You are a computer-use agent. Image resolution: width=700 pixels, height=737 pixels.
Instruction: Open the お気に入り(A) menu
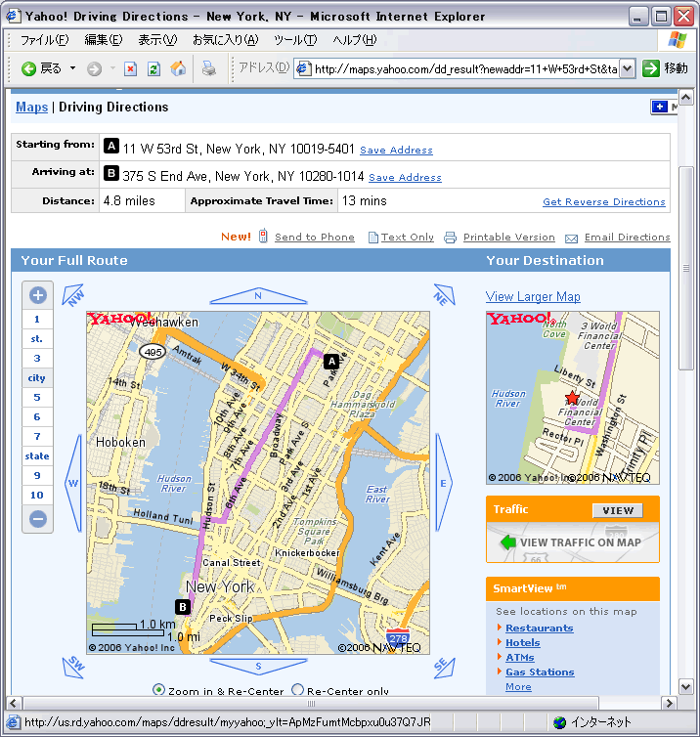[x=226, y=40]
